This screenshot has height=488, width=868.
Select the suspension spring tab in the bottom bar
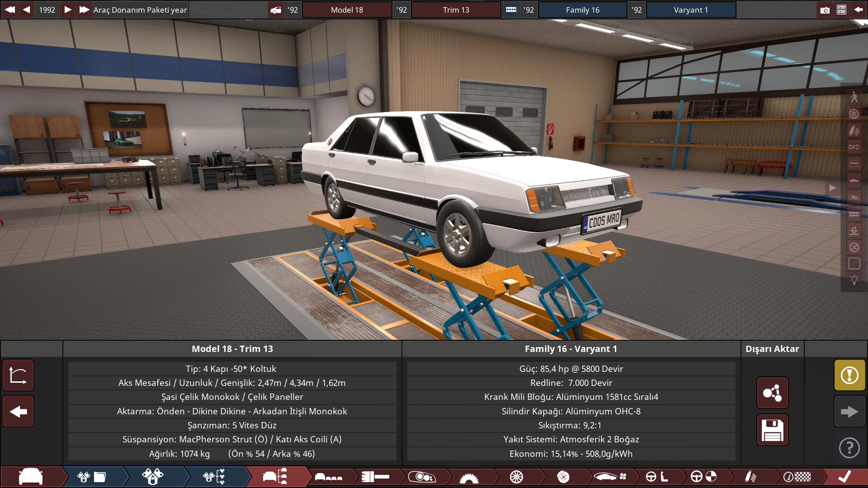(x=750, y=477)
